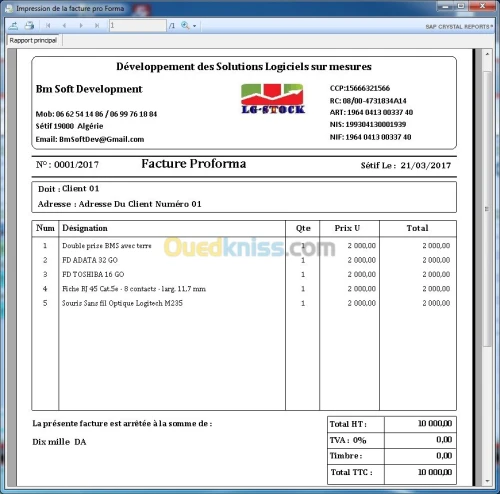This screenshot has width=500, height=494.
Task: Click the NIS number line
Action: point(368,125)
